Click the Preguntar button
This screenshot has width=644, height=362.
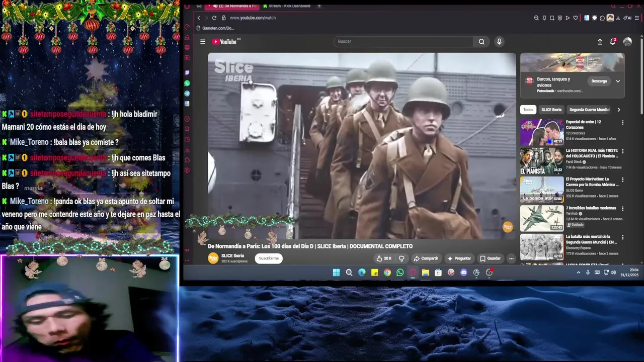459,258
